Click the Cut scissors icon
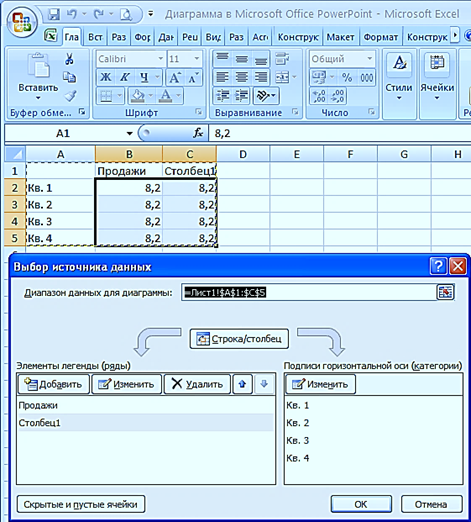 tap(69, 59)
